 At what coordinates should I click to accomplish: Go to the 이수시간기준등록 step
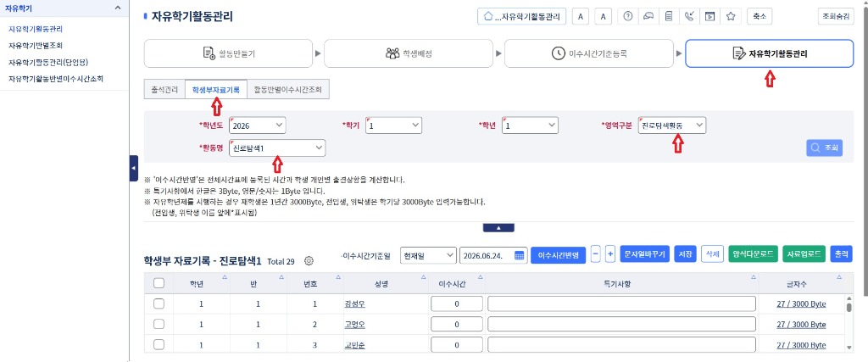pyautogui.click(x=589, y=53)
